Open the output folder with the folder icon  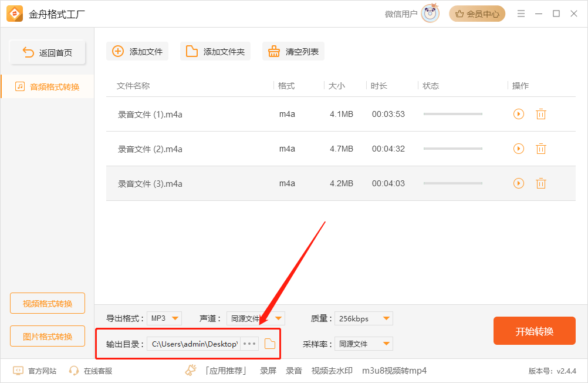[270, 344]
